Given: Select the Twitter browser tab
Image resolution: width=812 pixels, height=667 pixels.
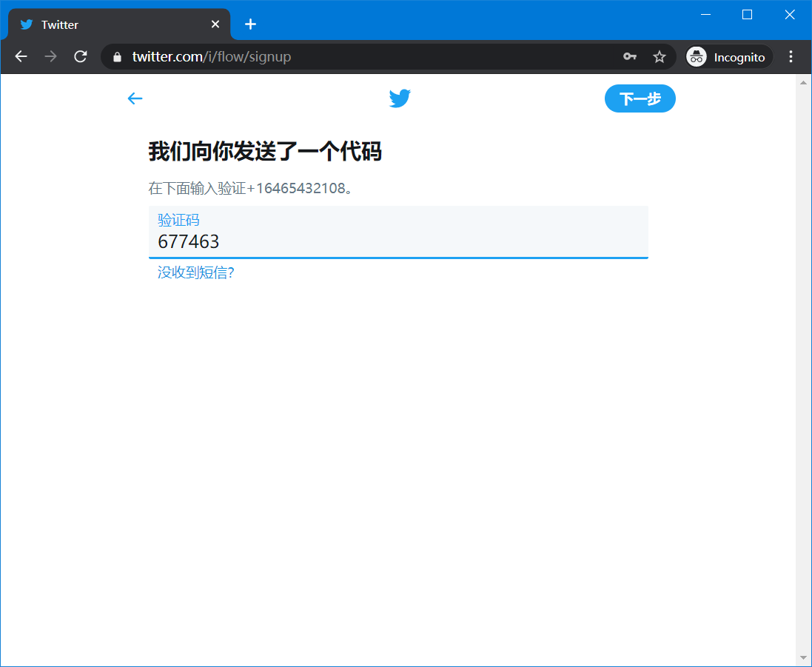Looking at the screenshot, I should [x=119, y=24].
